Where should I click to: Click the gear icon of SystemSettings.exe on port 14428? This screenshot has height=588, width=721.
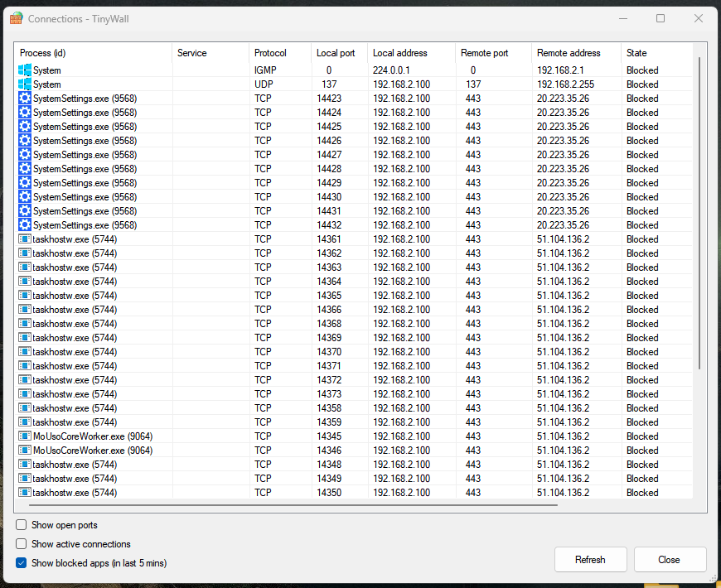[25, 169]
